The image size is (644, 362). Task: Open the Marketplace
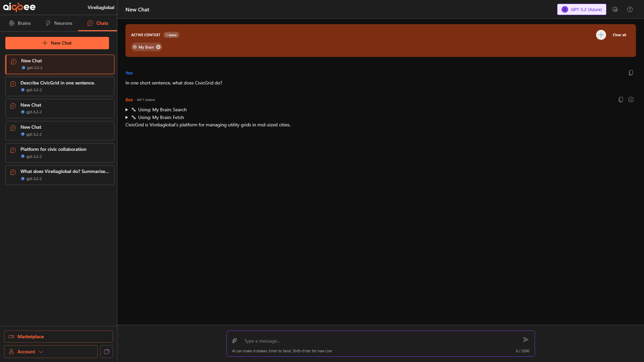point(58,337)
